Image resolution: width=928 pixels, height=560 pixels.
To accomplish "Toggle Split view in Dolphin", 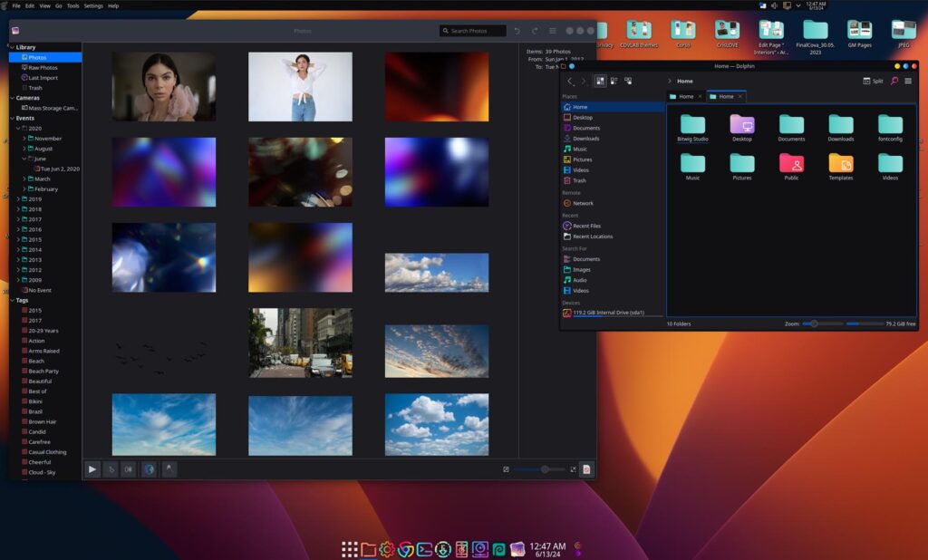I will pos(872,80).
